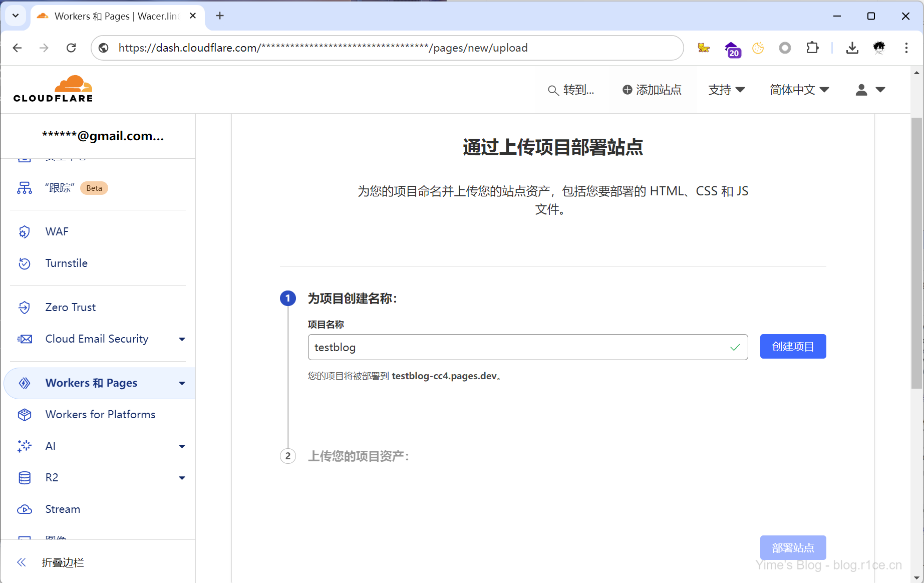The width and height of the screenshot is (924, 583).
Task: Expand the AI sidebar section arrow
Action: [x=182, y=446]
